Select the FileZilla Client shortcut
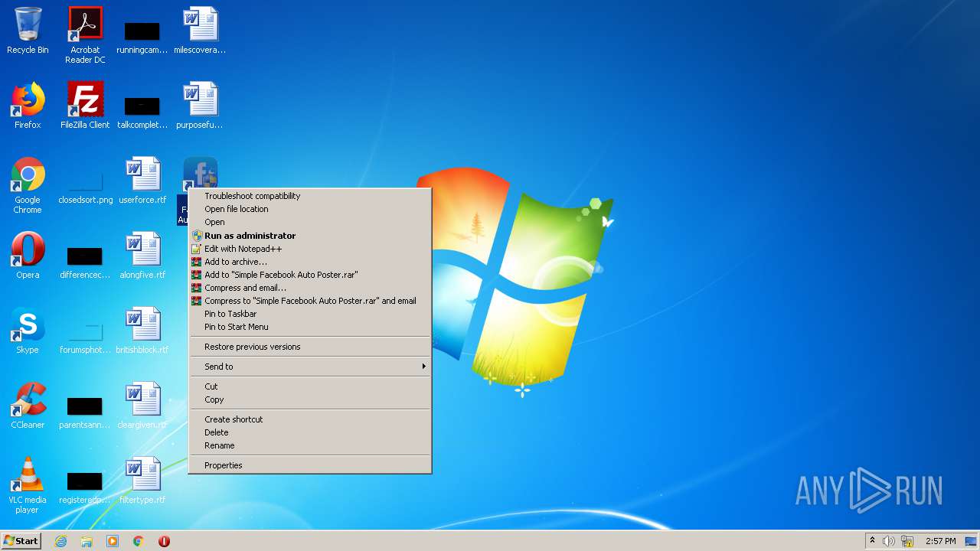 click(85, 106)
